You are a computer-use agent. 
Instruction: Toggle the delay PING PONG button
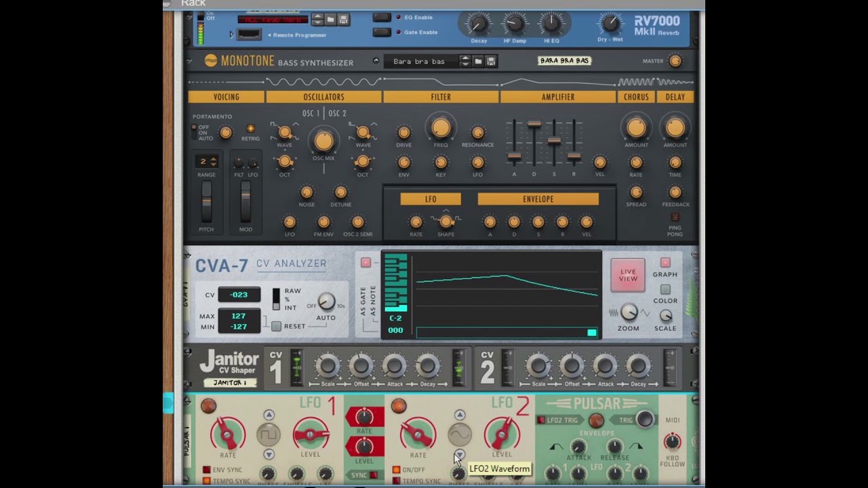coord(675,218)
